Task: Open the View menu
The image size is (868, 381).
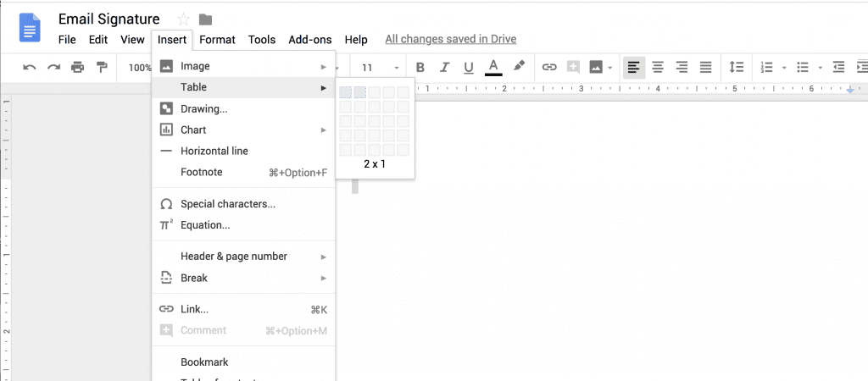Action: (x=132, y=39)
